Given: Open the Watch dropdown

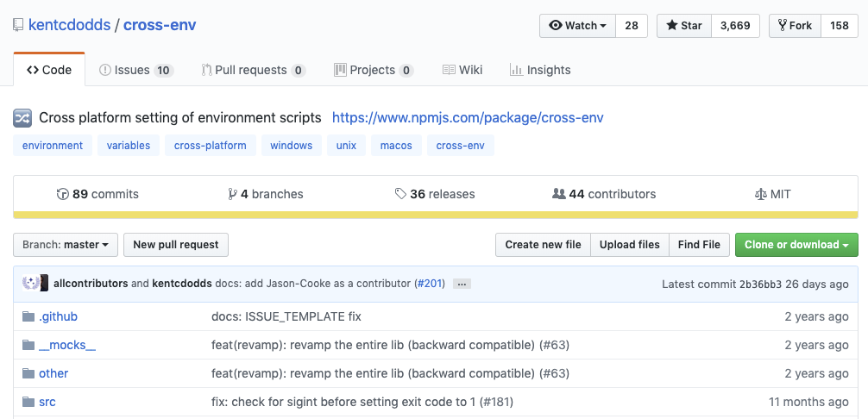Looking at the screenshot, I should (x=577, y=25).
